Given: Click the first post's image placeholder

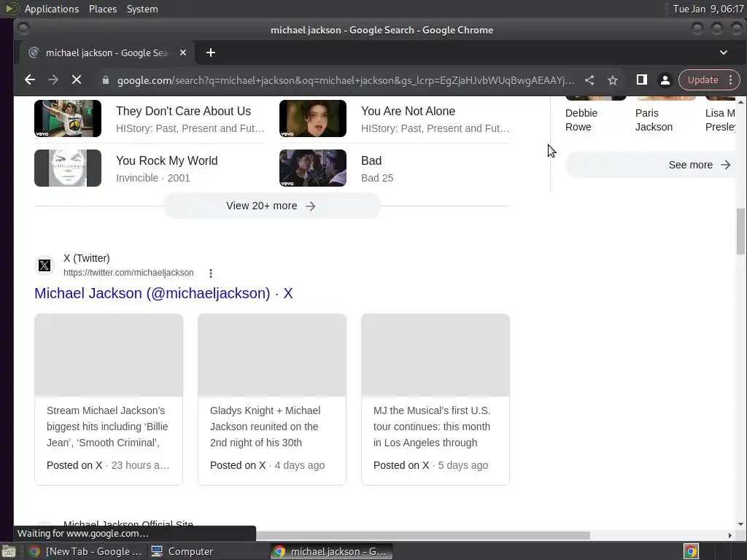Looking at the screenshot, I should (x=109, y=355).
